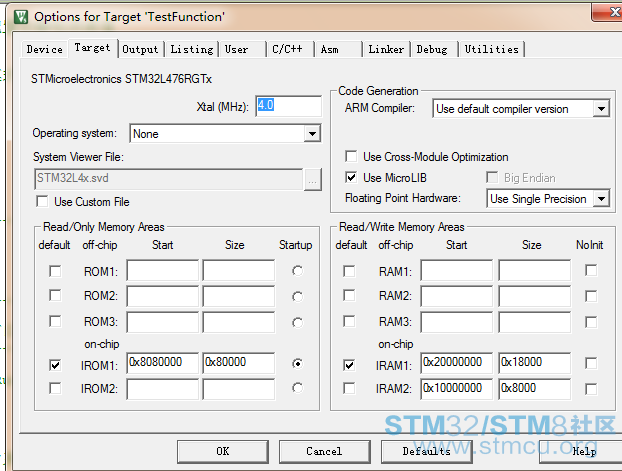This screenshot has height=471, width=622.
Task: Click the IRAM1 Start field 0x20000000
Action: [x=457, y=363]
